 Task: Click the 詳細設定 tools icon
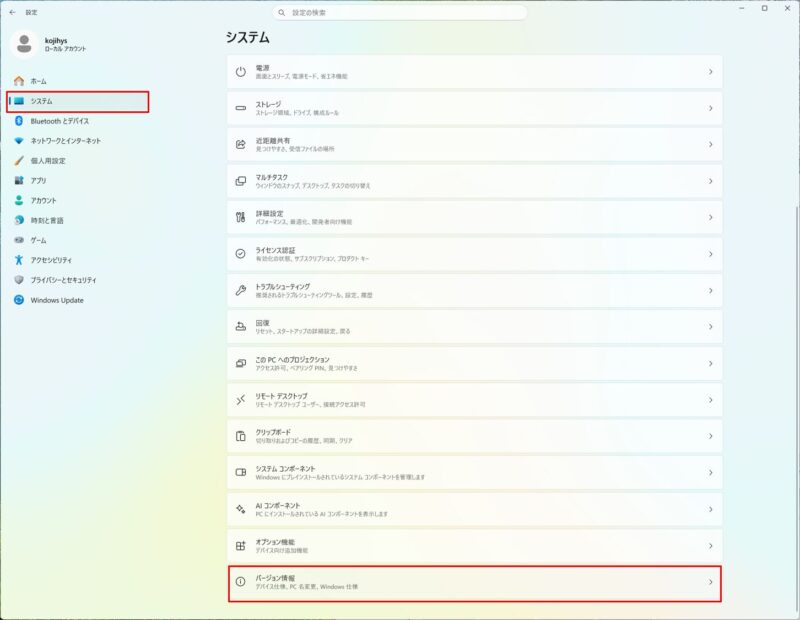pos(240,217)
